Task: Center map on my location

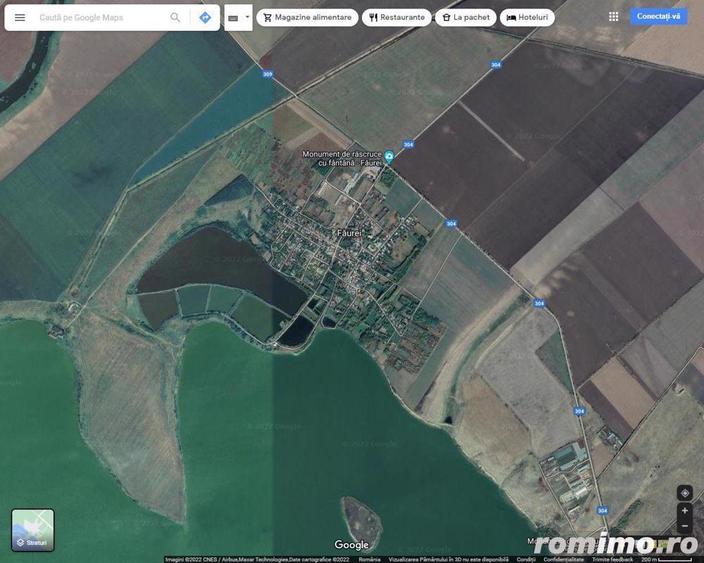Action: click(x=684, y=493)
